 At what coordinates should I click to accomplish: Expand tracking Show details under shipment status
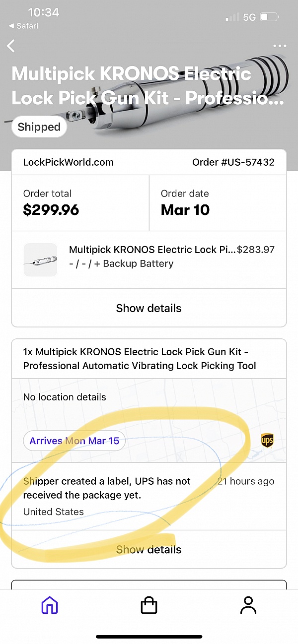pos(149,549)
